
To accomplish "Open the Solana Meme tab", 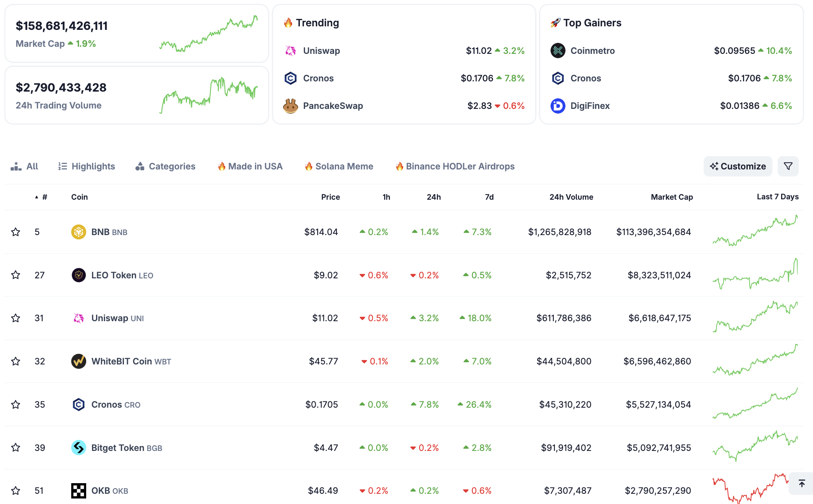I will (339, 166).
